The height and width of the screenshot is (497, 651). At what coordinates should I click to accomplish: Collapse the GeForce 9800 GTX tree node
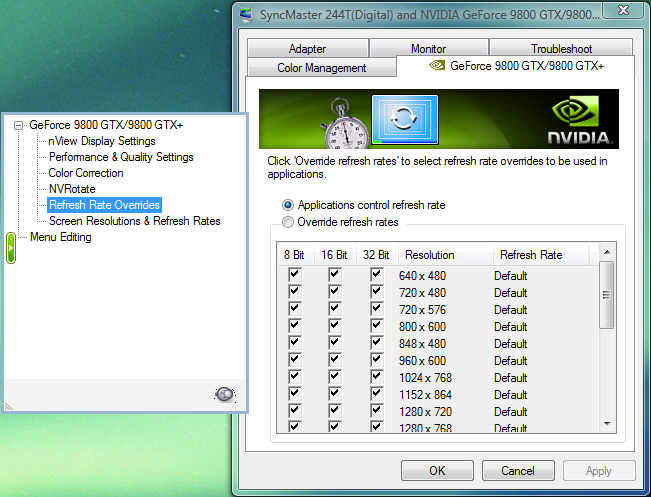[x=18, y=125]
